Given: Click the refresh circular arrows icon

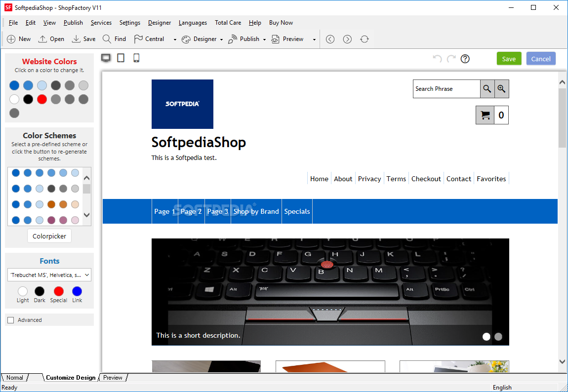Looking at the screenshot, I should (365, 39).
